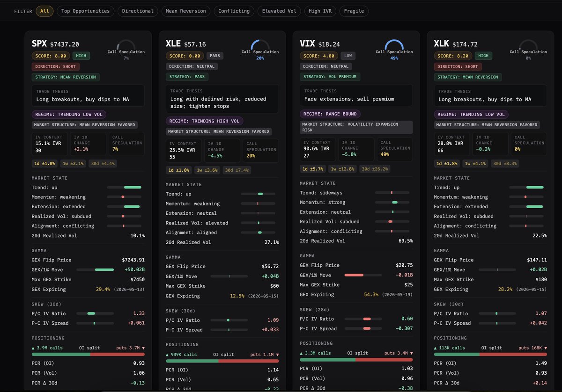Click the SPX Call Speculation gauge

click(x=126, y=49)
